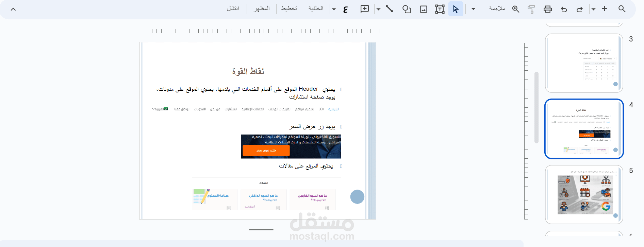Click the blue circle shape on slide
This screenshot has height=247, width=644.
pos(357,197)
